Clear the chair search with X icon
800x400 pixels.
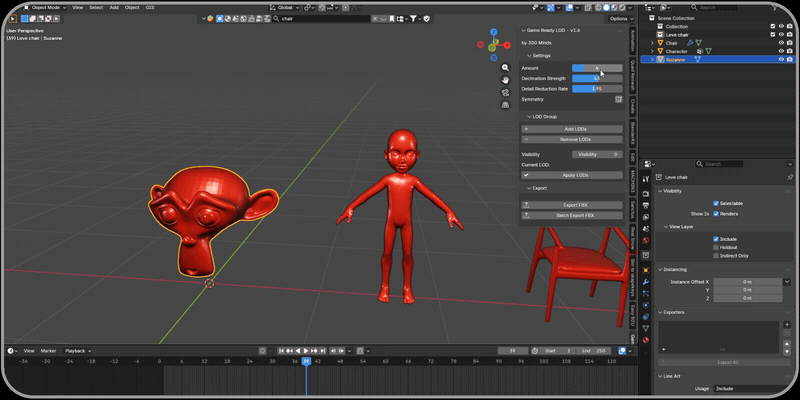375,18
